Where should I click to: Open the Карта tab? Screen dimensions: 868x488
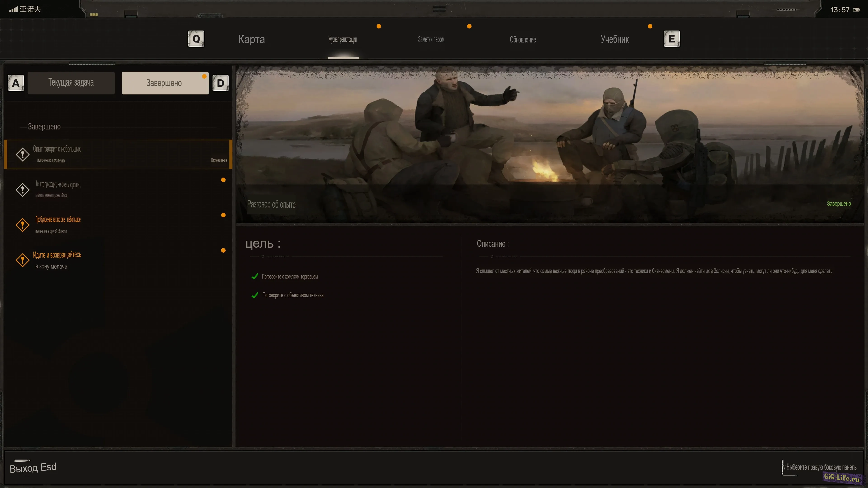(x=251, y=39)
